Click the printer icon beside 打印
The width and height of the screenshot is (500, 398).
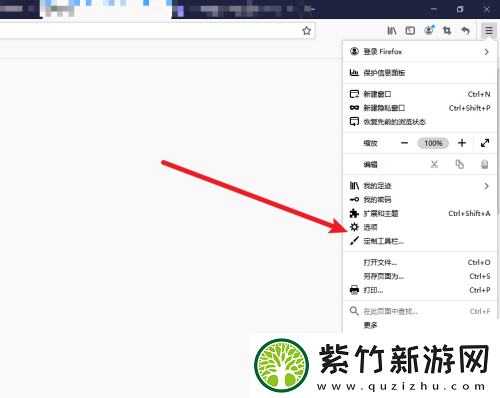pyautogui.click(x=354, y=290)
